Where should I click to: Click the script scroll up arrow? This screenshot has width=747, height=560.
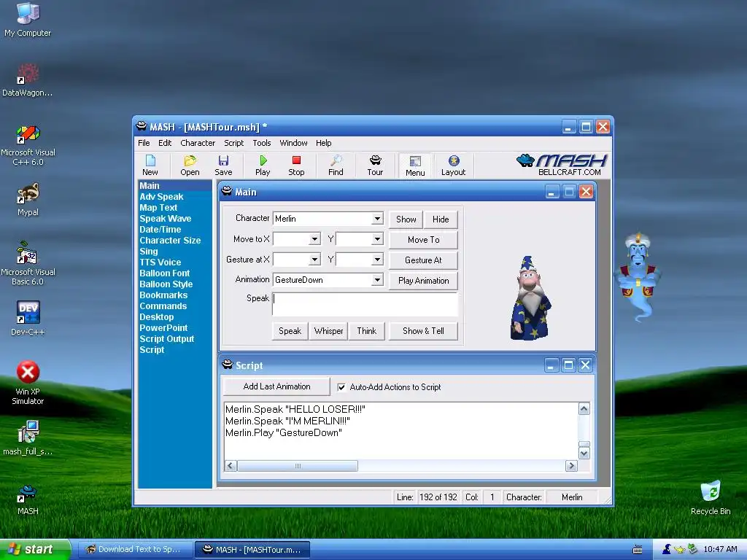(584, 408)
